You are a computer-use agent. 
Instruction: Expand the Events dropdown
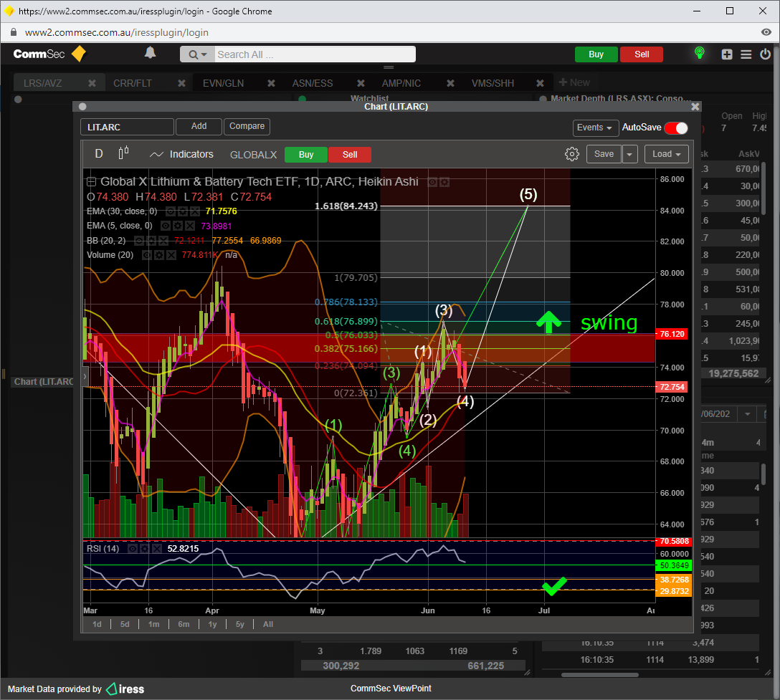tap(596, 128)
